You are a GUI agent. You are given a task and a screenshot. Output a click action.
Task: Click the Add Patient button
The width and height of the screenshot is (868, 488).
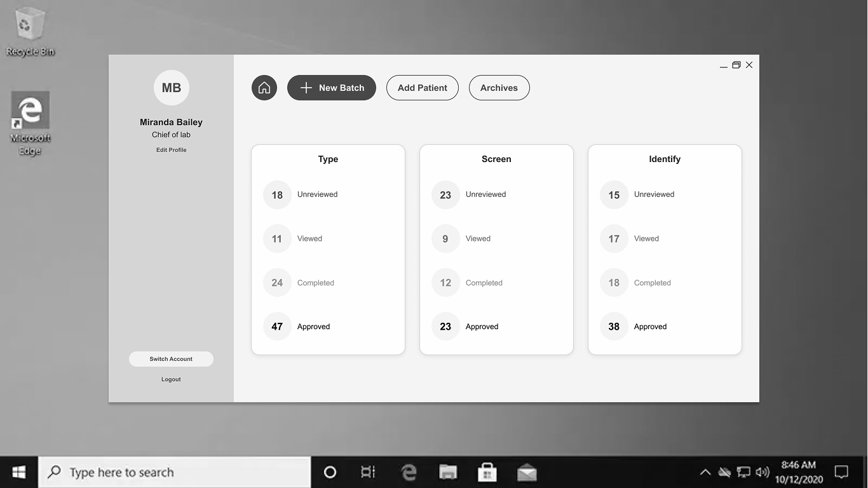[x=422, y=88]
